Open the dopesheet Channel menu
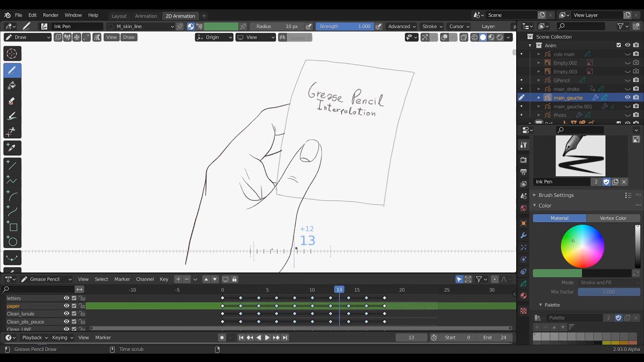This screenshot has width=644, height=362. (x=145, y=280)
